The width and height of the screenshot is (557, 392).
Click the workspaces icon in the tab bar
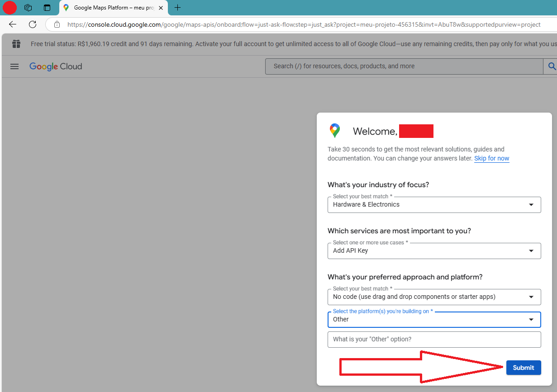click(x=28, y=7)
